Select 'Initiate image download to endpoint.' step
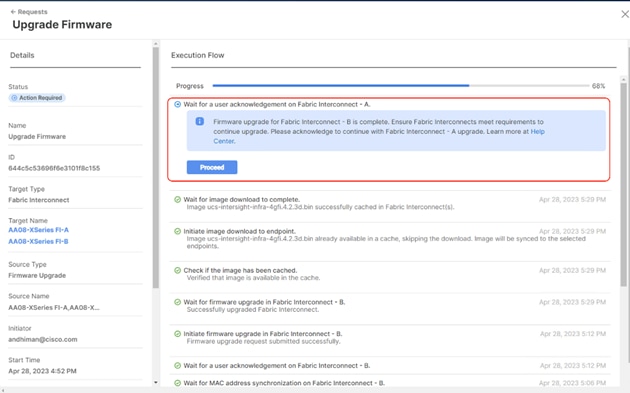 coord(239,231)
